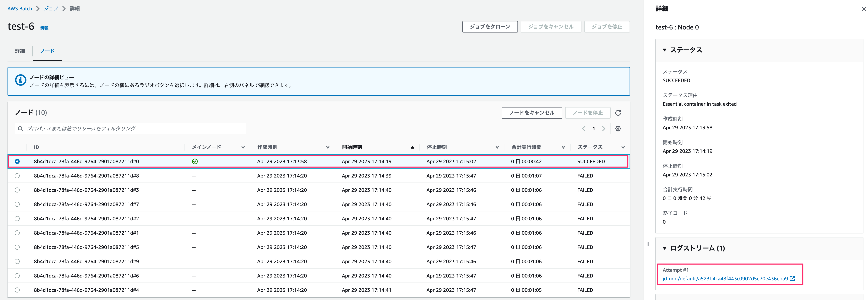The width and height of the screenshot is (868, 300).
Task: Select radio button for node #3
Action: click(x=17, y=190)
